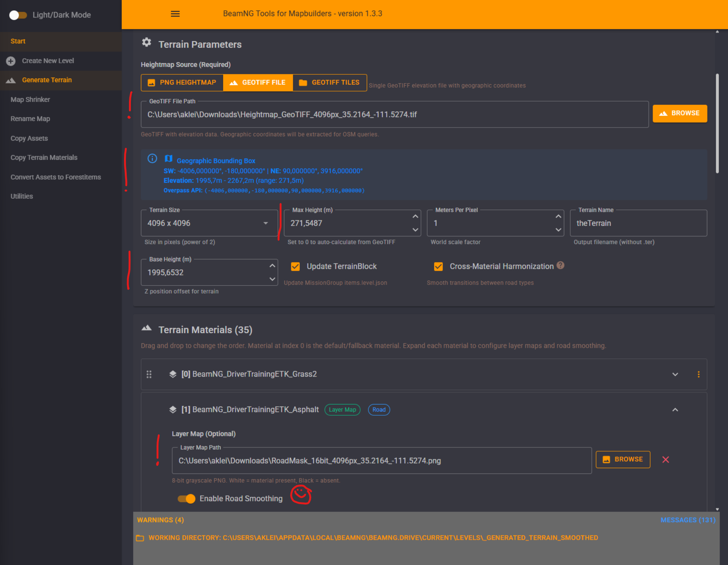Expand the Grass2 material panel
Viewport: 728px width, 565px height.
tap(675, 374)
